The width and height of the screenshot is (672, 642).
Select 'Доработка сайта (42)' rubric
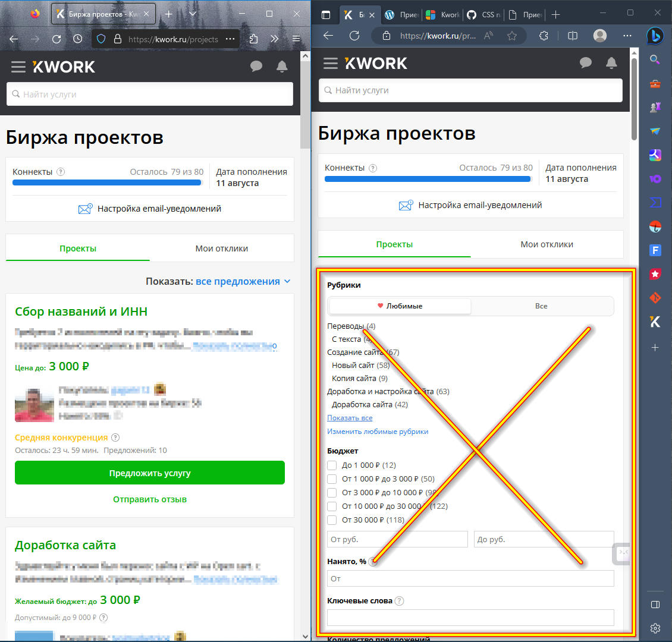369,404
